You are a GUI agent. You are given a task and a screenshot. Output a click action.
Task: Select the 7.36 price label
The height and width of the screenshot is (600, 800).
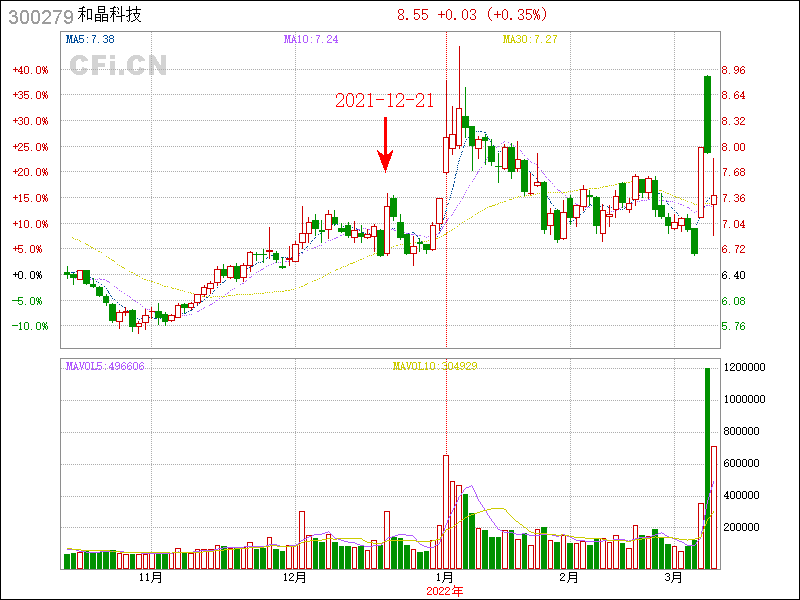click(734, 198)
